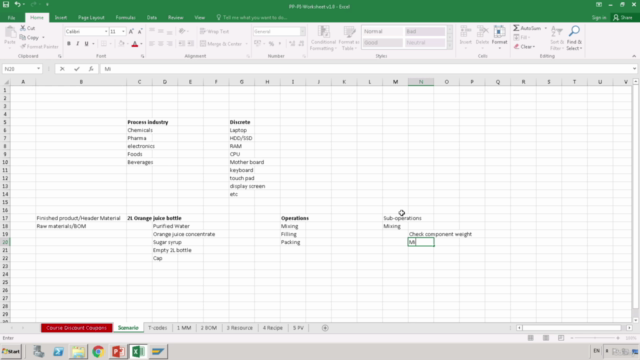Image resolution: width=640 pixels, height=360 pixels.
Task: Apply percent style format
Action: point(271,44)
